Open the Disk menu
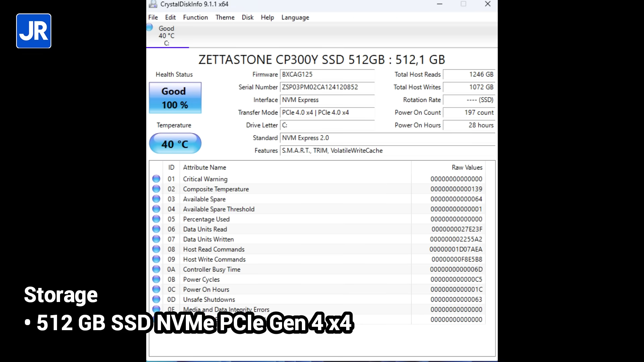The image size is (644, 362). 248,17
